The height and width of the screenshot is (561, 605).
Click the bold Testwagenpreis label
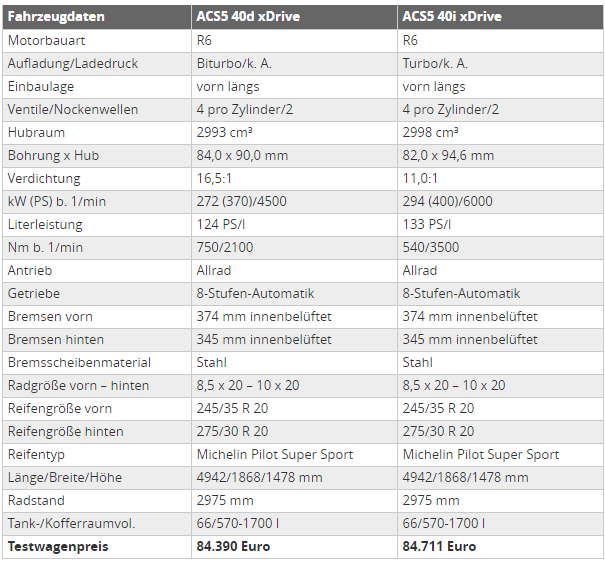(58, 547)
